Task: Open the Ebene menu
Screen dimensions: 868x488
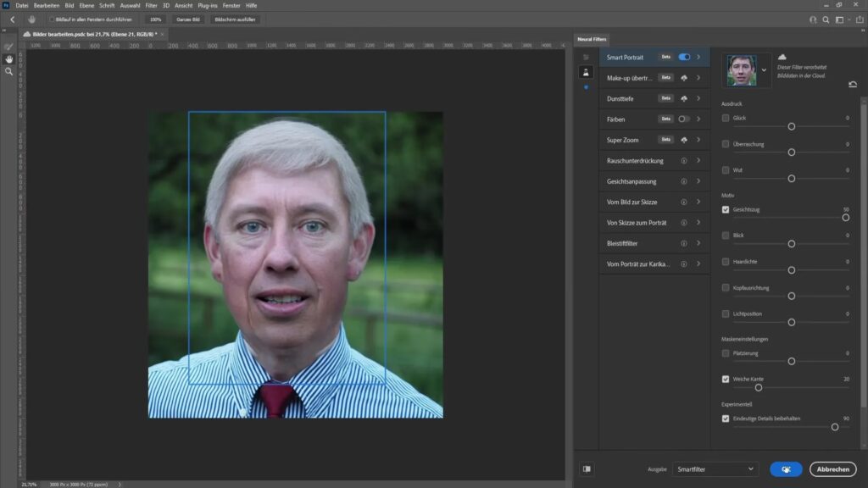Action: tap(86, 5)
